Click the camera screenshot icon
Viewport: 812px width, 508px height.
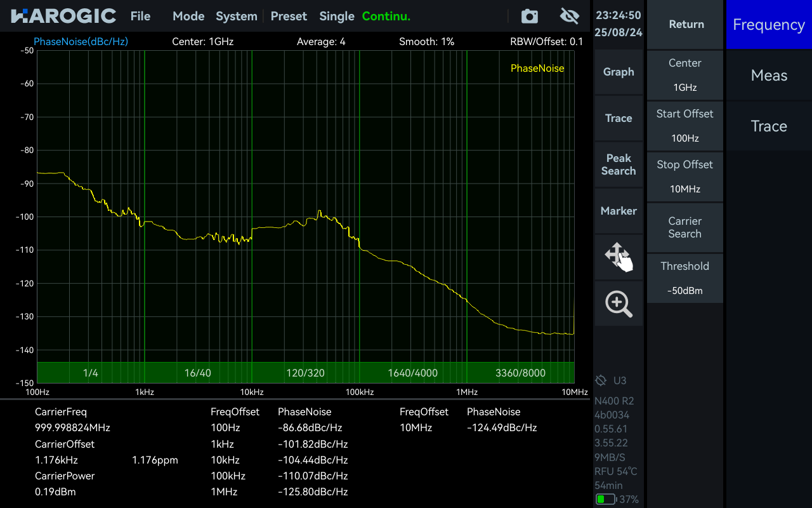pyautogui.click(x=529, y=17)
